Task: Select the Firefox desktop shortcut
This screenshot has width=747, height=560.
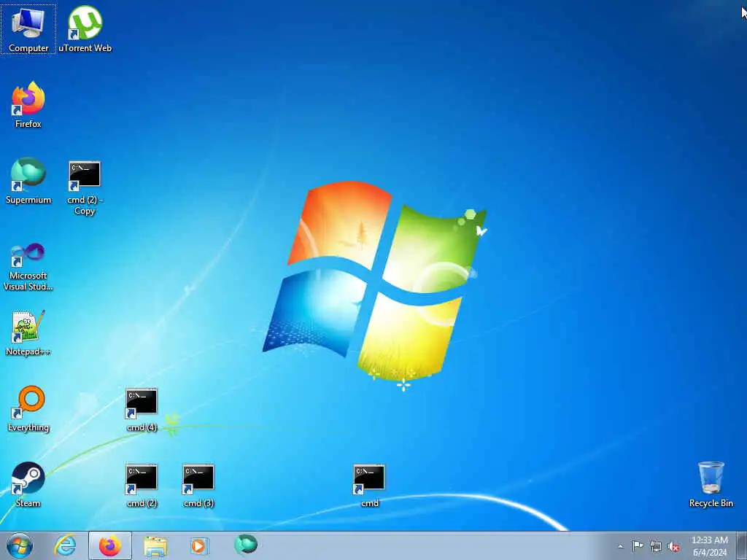Action: click(x=28, y=105)
